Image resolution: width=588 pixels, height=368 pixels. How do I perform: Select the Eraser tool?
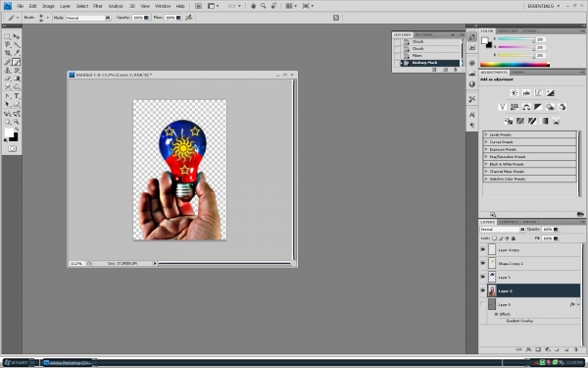[x=7, y=79]
